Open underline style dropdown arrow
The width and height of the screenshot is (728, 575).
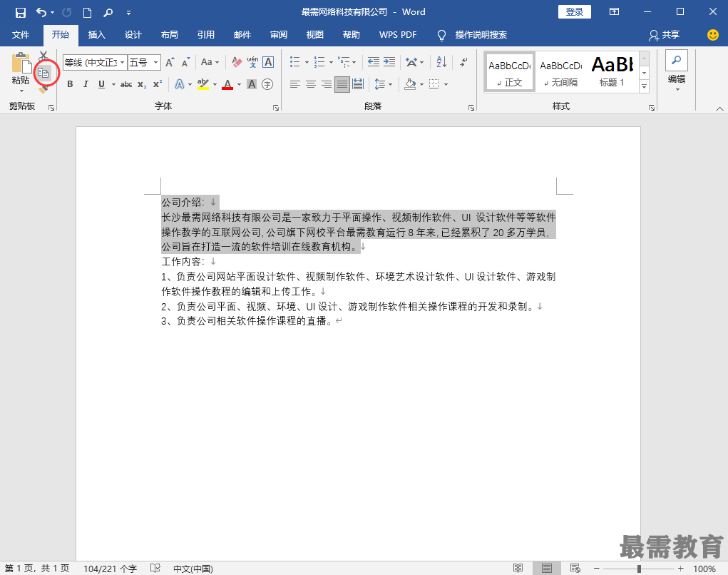tap(113, 84)
